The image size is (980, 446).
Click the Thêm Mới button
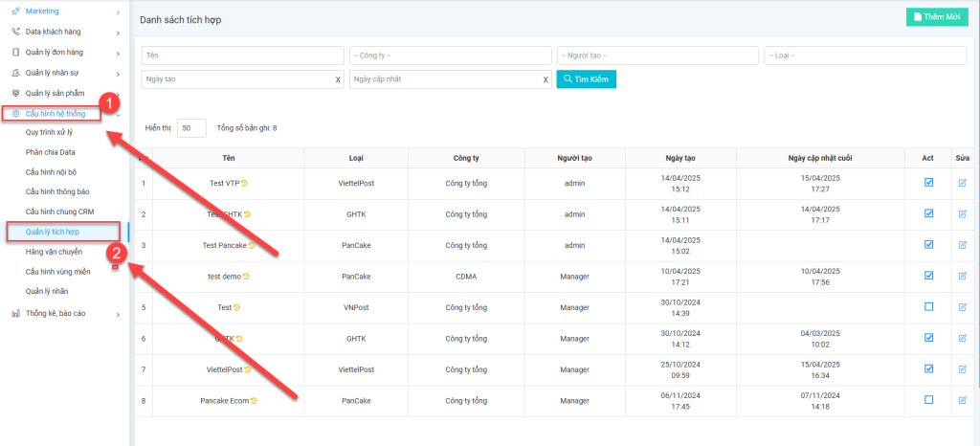pos(937,16)
